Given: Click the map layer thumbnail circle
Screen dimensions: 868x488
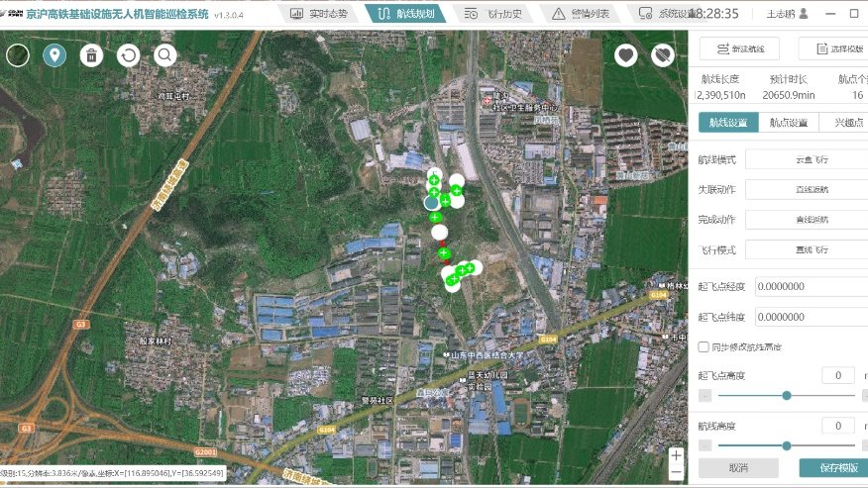Looking at the screenshot, I should 18,55.
